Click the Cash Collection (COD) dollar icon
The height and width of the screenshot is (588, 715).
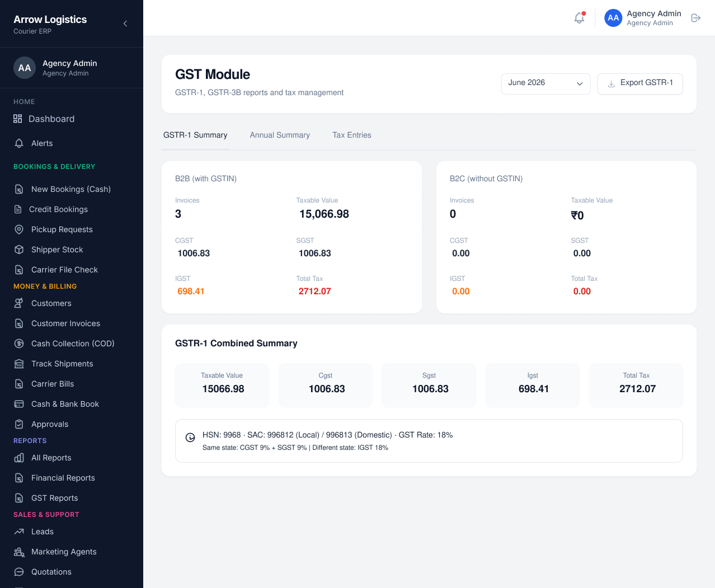(19, 344)
